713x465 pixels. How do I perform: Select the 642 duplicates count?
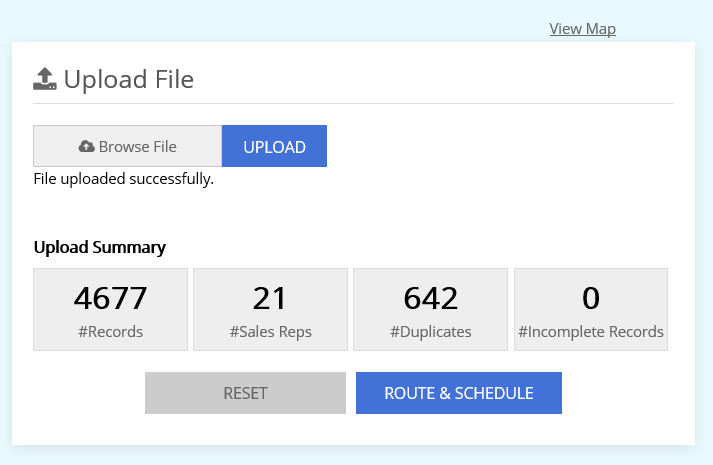[x=431, y=298]
